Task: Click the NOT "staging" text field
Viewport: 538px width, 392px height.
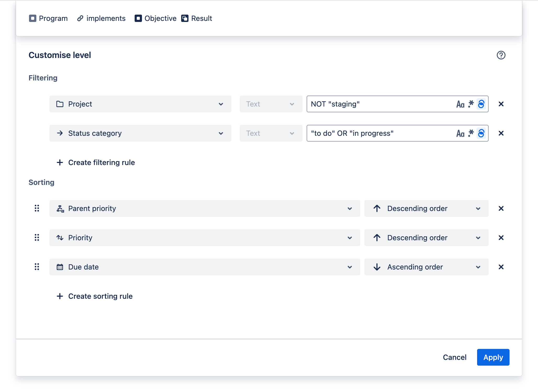Action: pyautogui.click(x=379, y=104)
